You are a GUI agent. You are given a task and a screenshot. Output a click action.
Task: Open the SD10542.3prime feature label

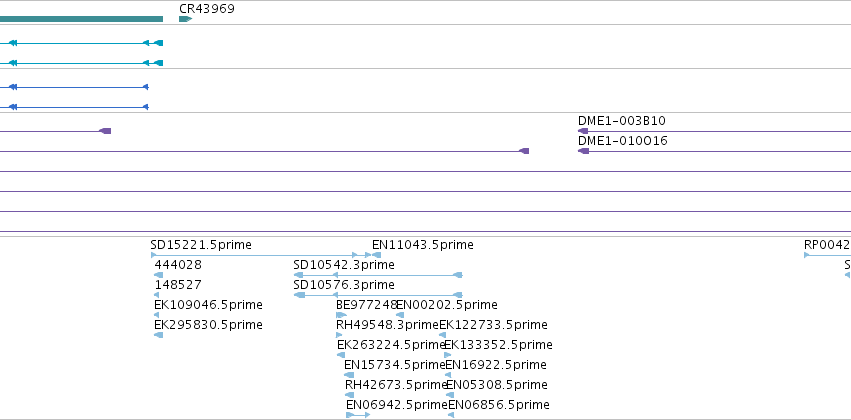click(344, 265)
